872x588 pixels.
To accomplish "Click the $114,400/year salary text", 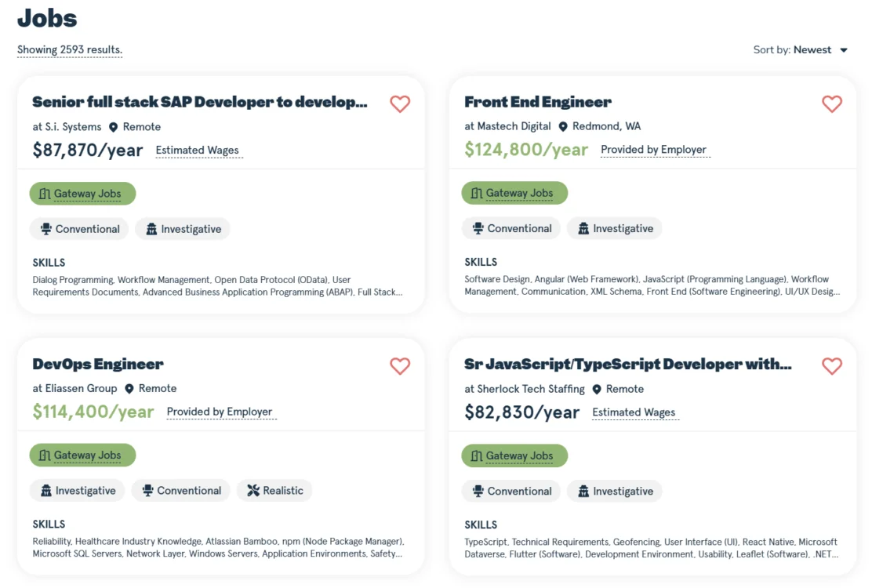I will click(x=93, y=412).
